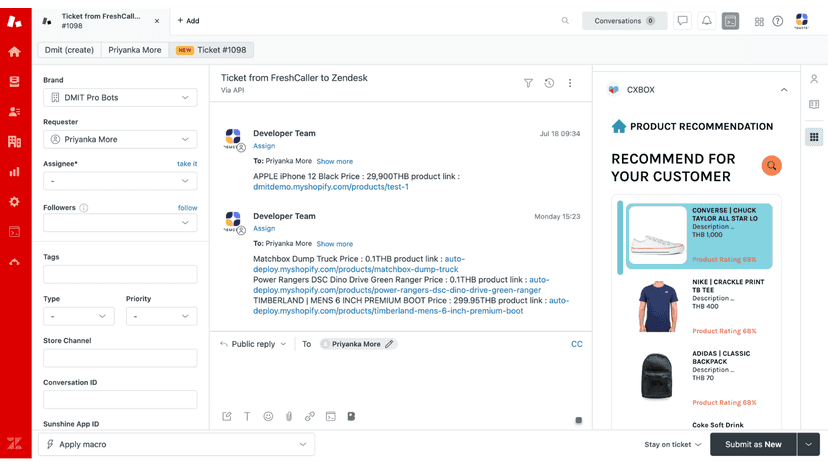Open the Apply macro dropdown

(176, 444)
